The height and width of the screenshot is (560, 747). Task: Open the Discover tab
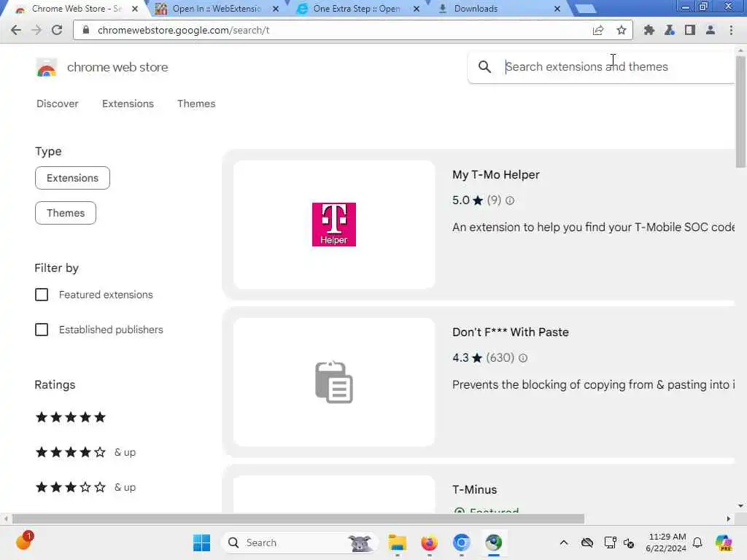(x=57, y=104)
